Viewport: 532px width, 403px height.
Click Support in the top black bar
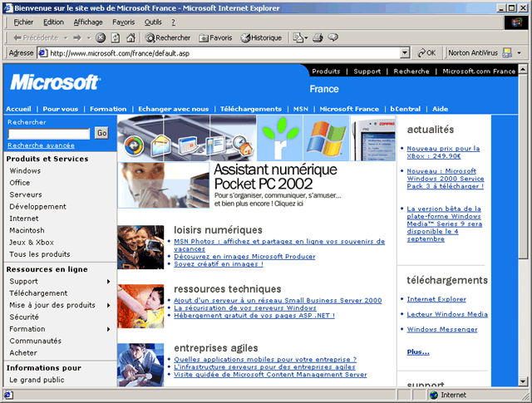click(367, 71)
